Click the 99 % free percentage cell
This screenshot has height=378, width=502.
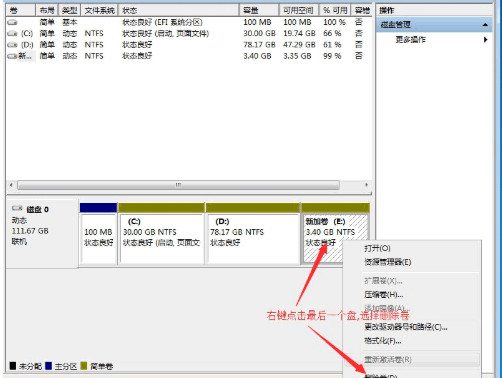(x=332, y=56)
